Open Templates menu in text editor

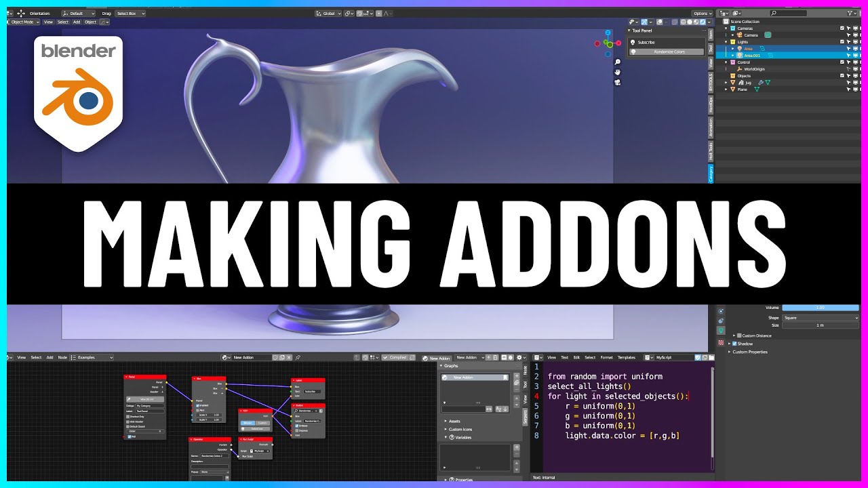(x=626, y=357)
